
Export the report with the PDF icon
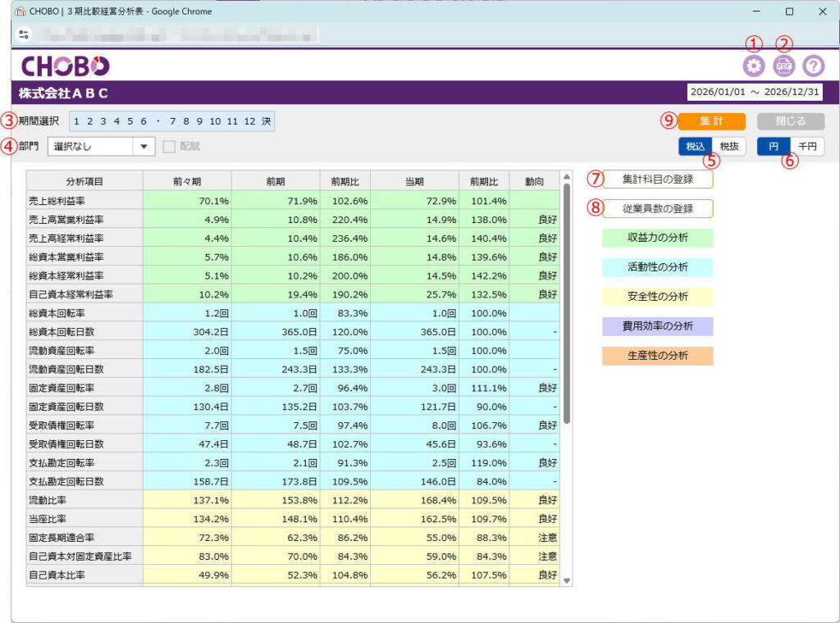(x=783, y=66)
